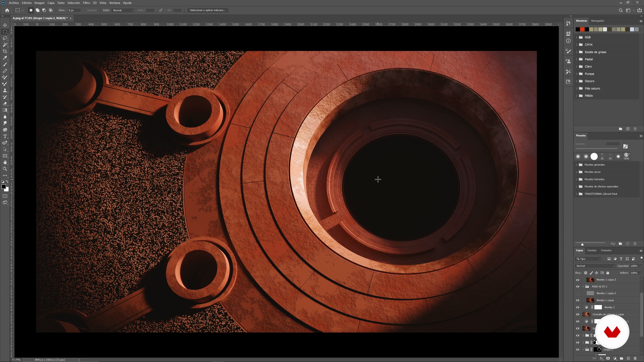Image resolution: width=644 pixels, height=362 pixels.
Task: Go to Photoshop home screen
Action: click(7, 10)
